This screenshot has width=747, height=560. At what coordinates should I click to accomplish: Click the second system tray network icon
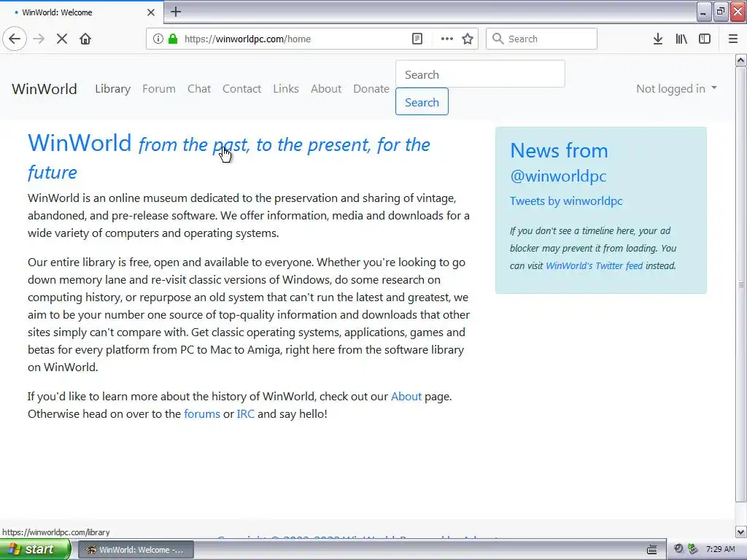tap(693, 549)
